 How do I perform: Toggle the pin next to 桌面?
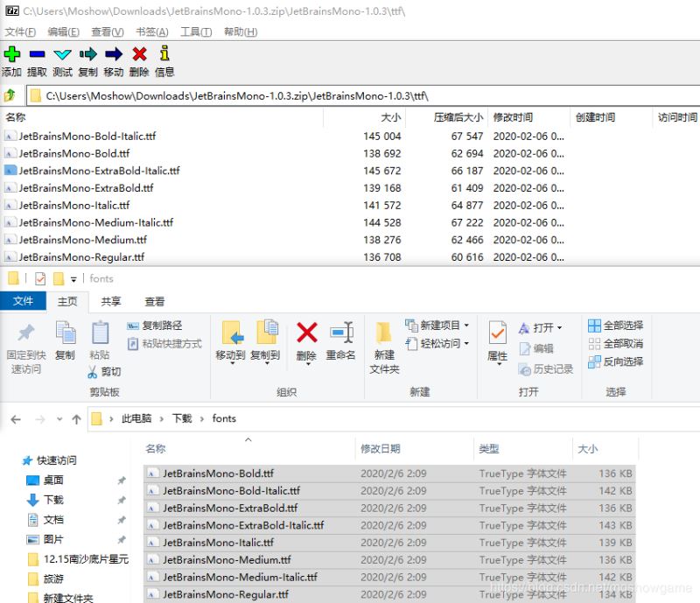tap(122, 479)
